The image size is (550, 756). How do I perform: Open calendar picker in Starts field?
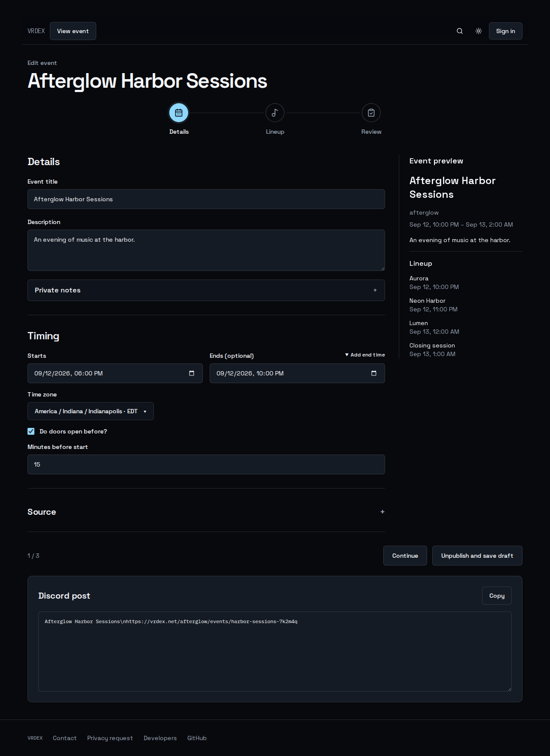pos(192,373)
